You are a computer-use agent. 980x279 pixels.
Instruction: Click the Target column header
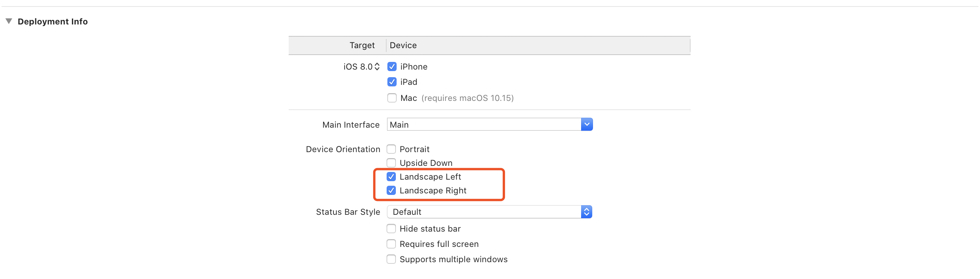click(362, 45)
